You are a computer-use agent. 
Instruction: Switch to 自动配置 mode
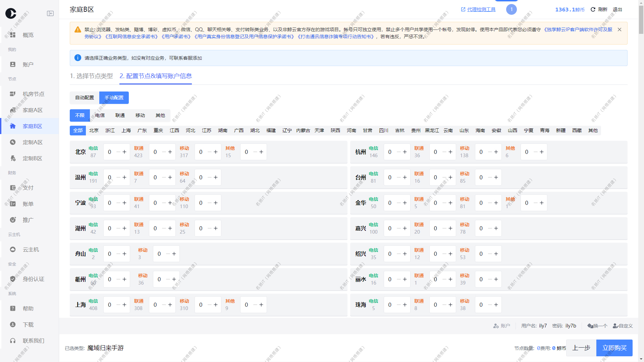[85, 98]
